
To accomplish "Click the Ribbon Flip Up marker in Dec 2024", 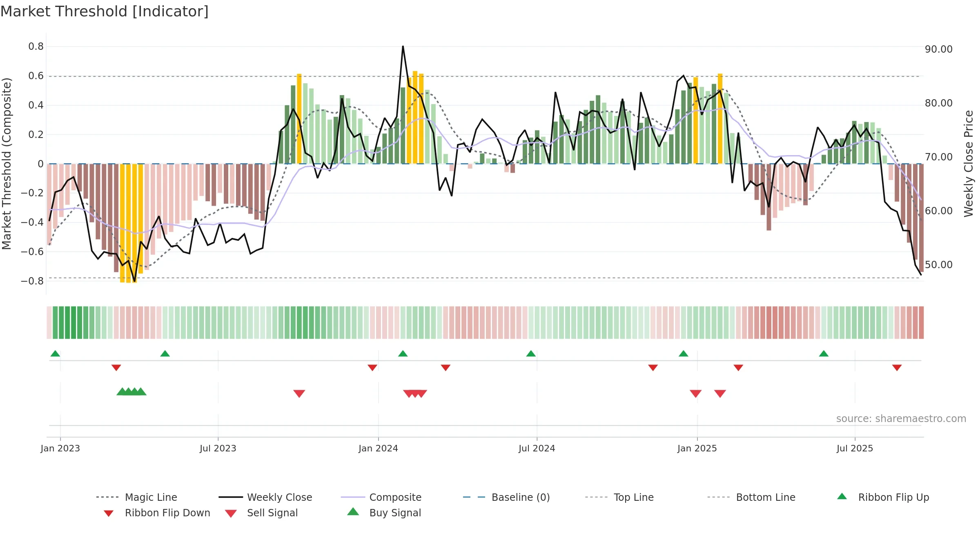I will [x=684, y=353].
